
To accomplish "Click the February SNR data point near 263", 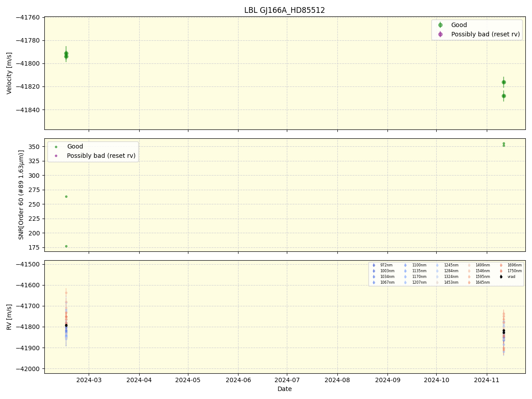I will click(x=66, y=196).
